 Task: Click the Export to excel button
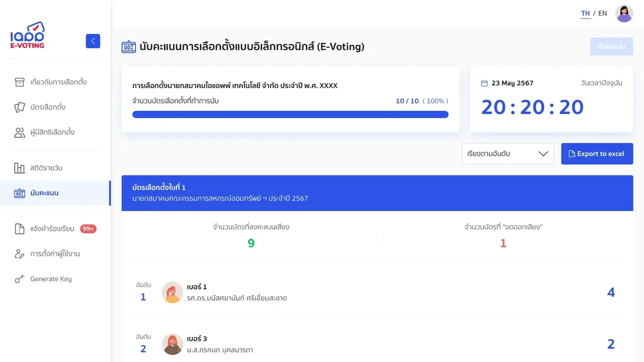(597, 154)
